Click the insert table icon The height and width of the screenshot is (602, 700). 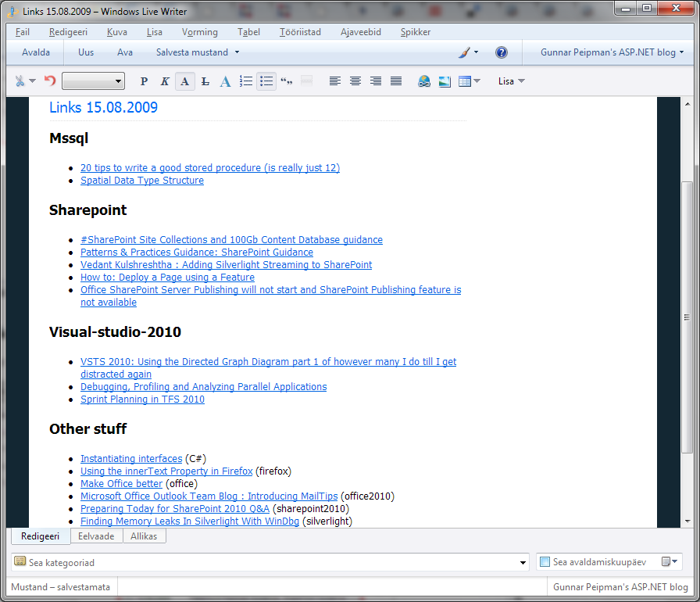[465, 81]
